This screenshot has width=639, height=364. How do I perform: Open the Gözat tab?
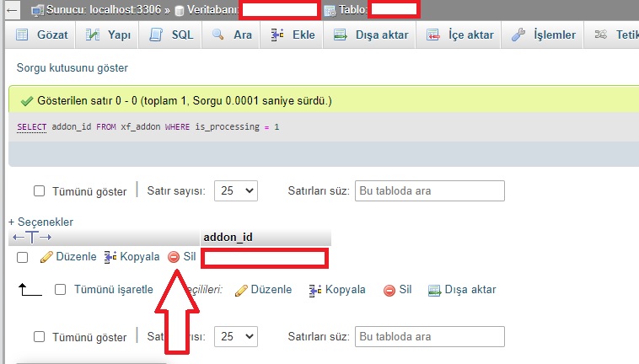pos(41,35)
